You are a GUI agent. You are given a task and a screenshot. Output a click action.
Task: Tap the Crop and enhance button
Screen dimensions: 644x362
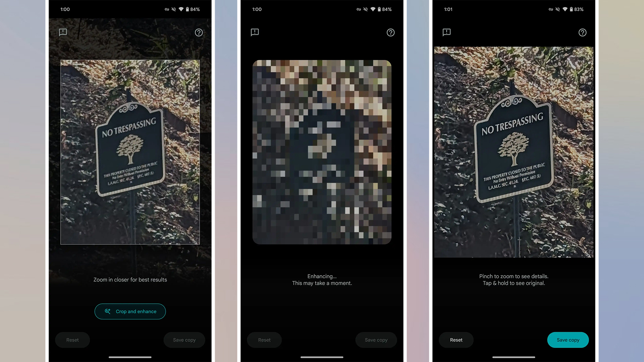click(x=130, y=311)
